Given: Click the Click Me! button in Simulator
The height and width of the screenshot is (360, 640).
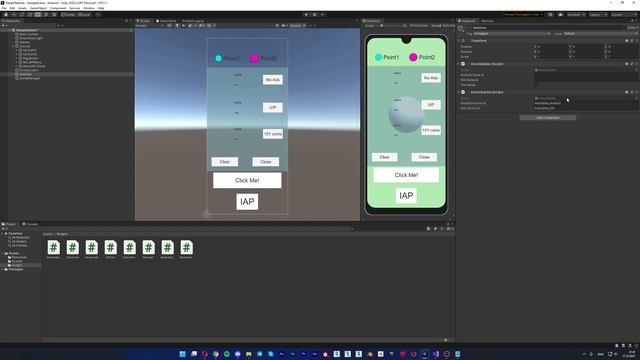Looking at the screenshot, I should pos(406,175).
